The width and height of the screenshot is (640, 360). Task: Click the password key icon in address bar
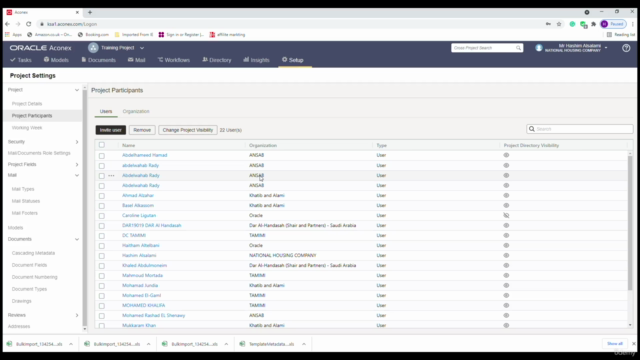pos(548,24)
